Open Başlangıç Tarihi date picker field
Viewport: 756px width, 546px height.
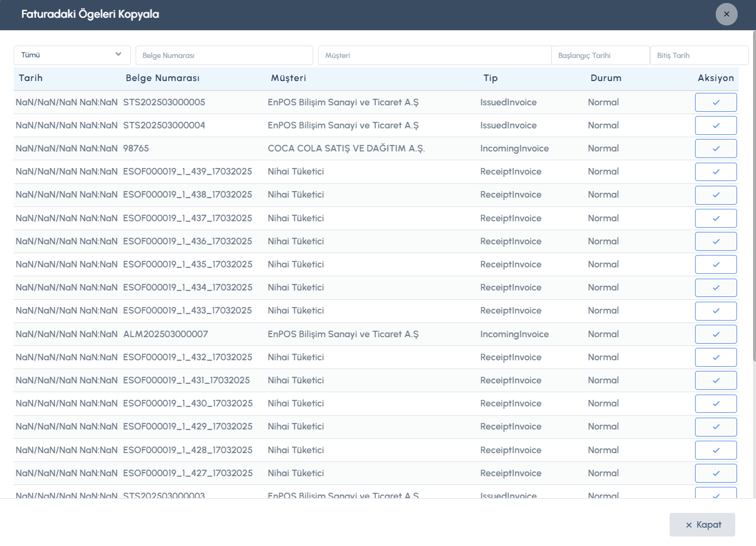[600, 56]
